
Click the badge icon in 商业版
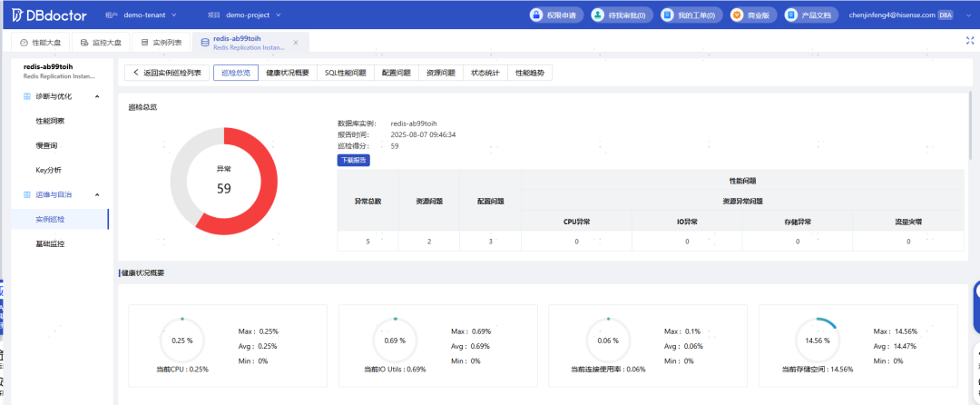738,15
